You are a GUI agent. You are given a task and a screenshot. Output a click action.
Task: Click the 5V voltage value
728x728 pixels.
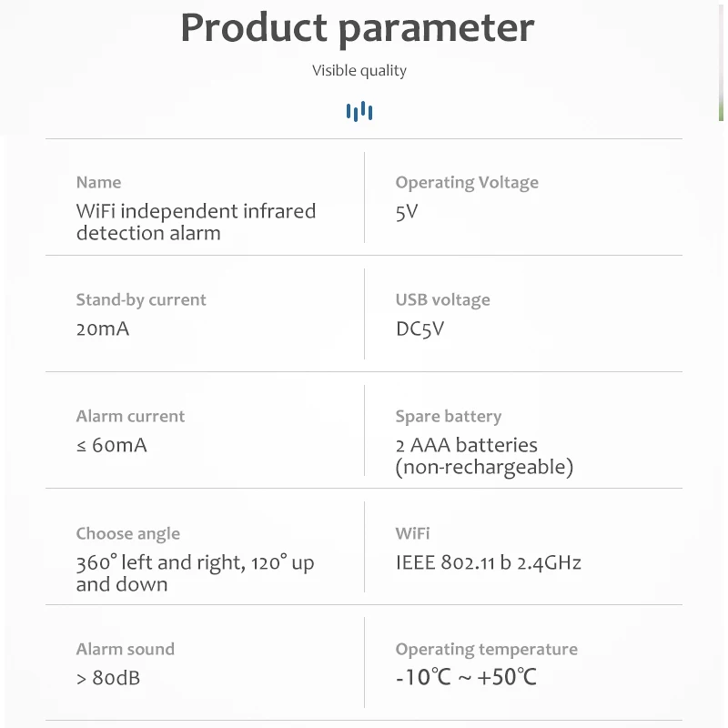click(x=407, y=212)
